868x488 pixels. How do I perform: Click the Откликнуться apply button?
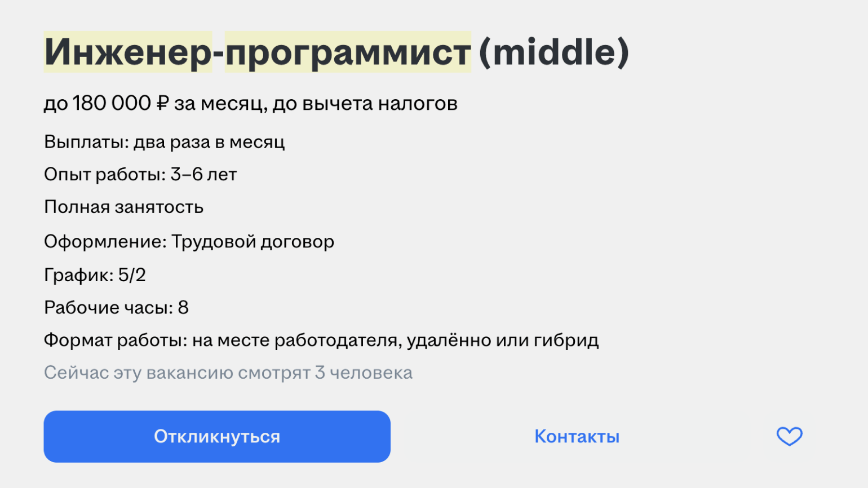(217, 437)
